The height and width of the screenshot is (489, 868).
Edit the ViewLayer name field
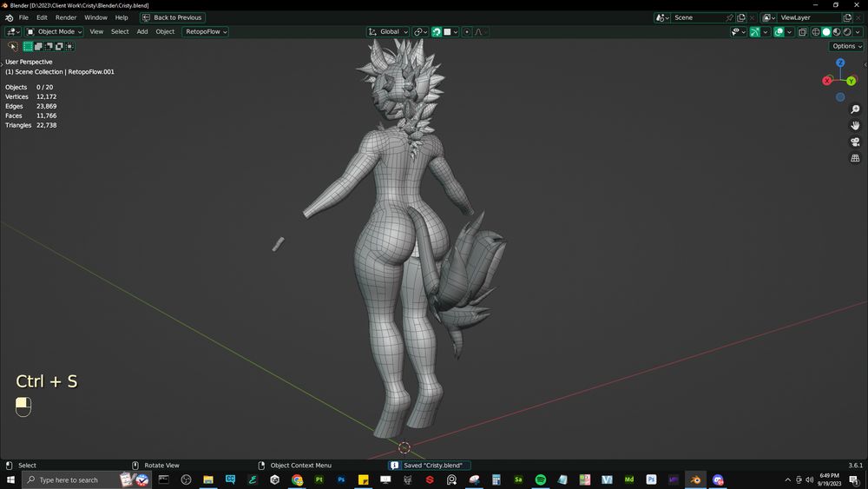[x=810, y=17]
